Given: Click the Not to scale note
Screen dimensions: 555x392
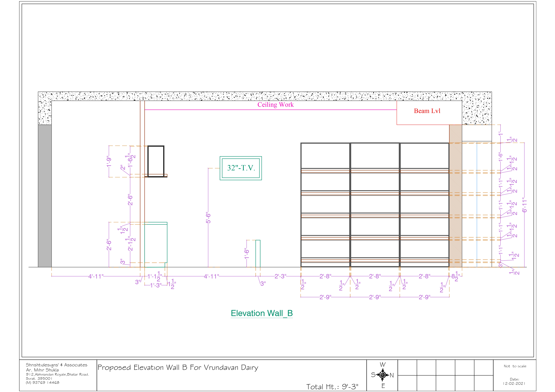Looking at the screenshot, I should pyautogui.click(x=515, y=366).
